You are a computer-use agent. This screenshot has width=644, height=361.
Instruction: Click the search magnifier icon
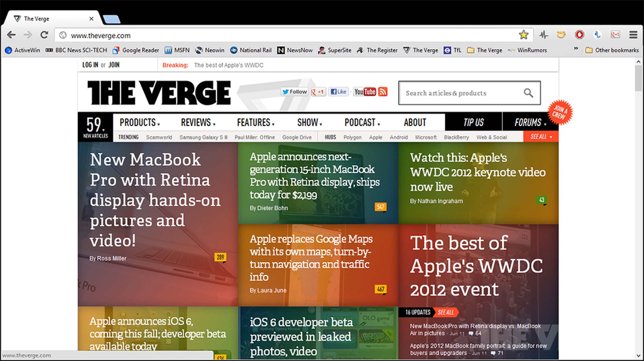(528, 93)
